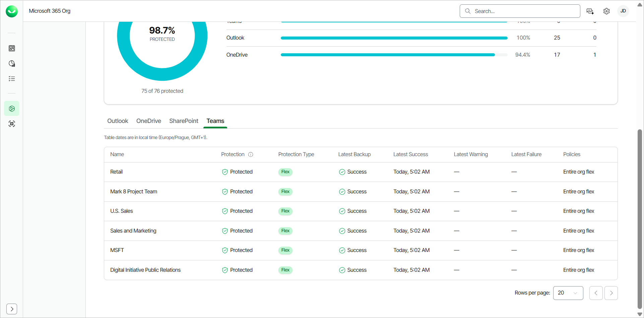Click the Outlook protection progress bar
The width and height of the screenshot is (644, 318).
[x=394, y=38]
